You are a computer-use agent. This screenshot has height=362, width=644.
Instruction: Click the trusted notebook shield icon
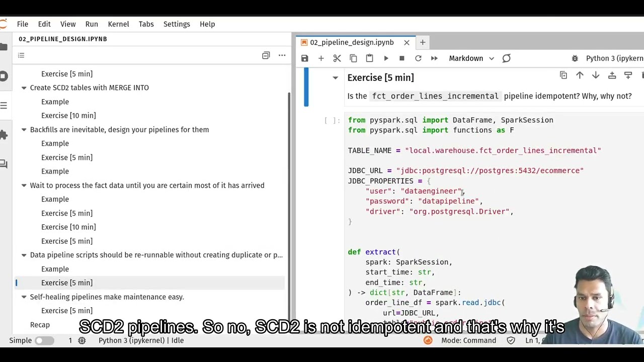(511, 340)
